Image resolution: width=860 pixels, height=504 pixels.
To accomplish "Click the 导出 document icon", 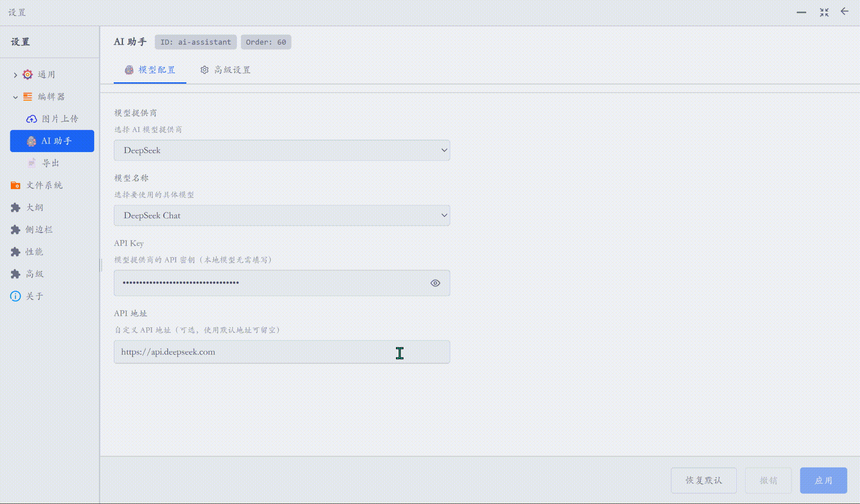I will tap(31, 163).
